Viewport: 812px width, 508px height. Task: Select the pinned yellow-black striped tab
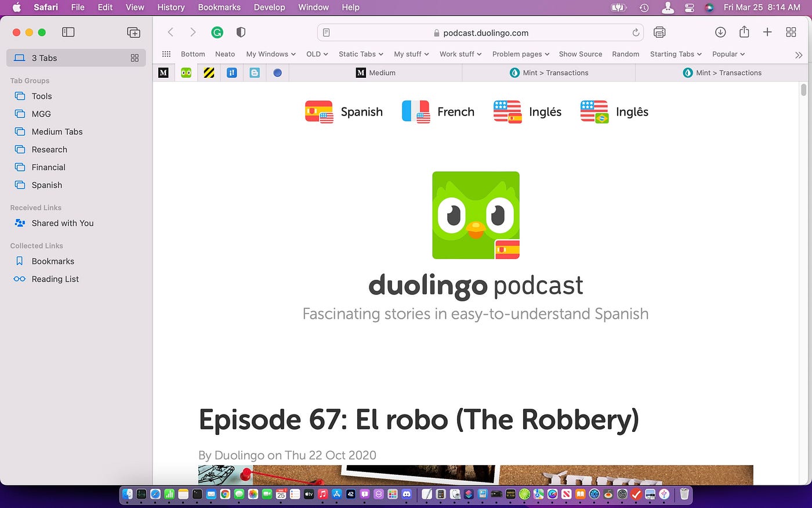pos(209,73)
